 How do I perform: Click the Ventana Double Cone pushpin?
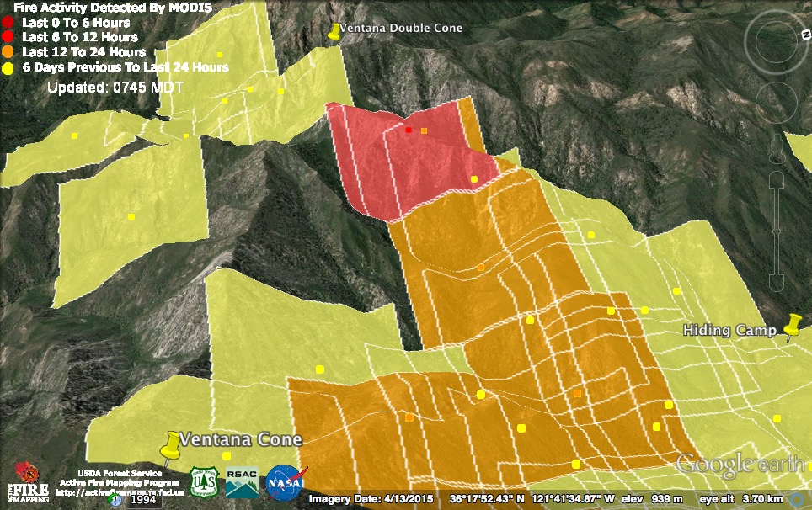coord(334,32)
